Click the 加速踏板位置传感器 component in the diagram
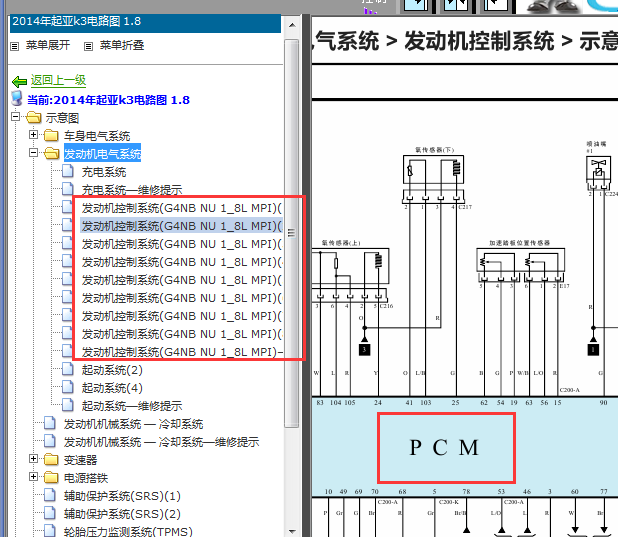Viewport: 618px width, 537px height. [520, 260]
